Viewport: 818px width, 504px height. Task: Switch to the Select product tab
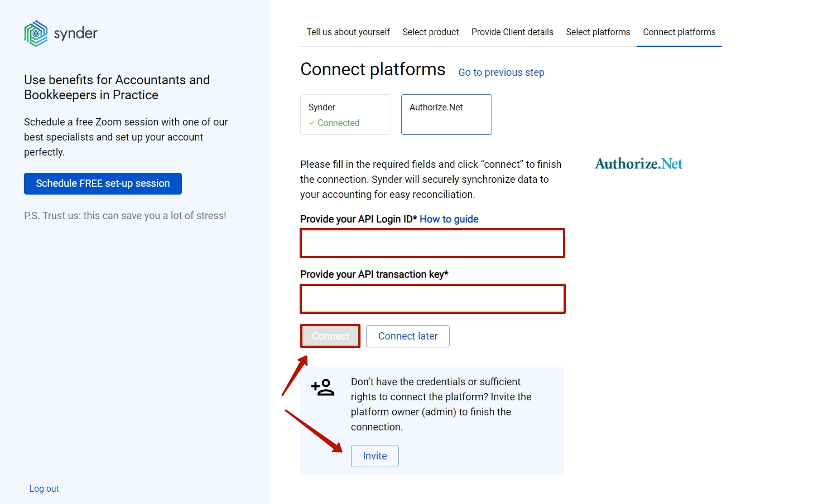(430, 32)
